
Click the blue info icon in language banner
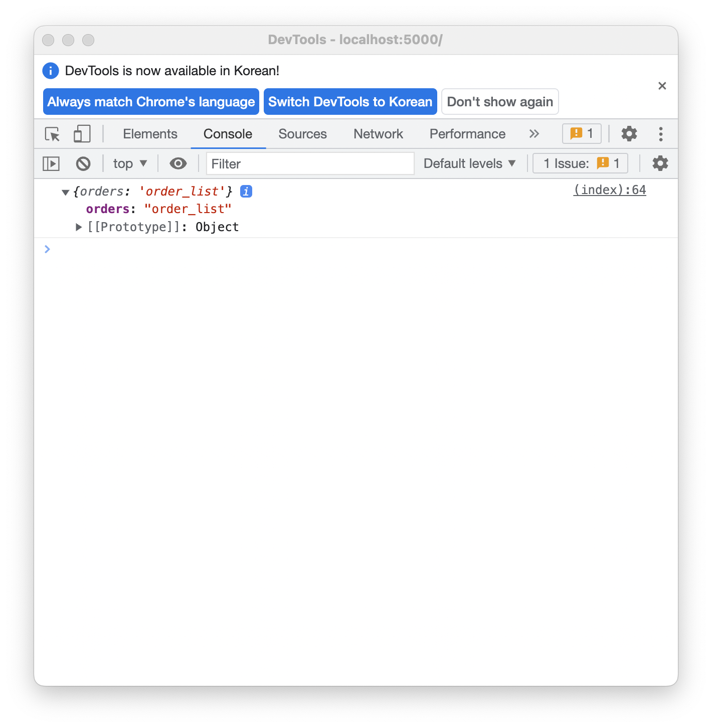click(51, 71)
